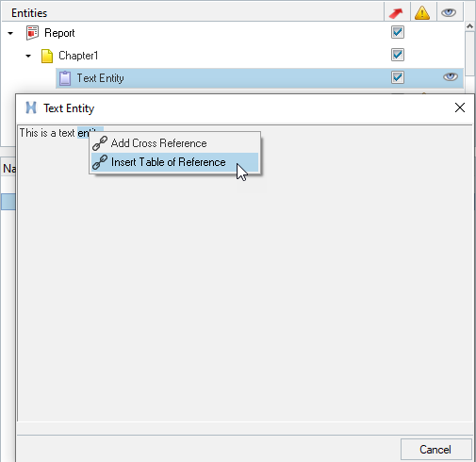
Task: Select the Text Entity tree row
Action: tap(259, 78)
